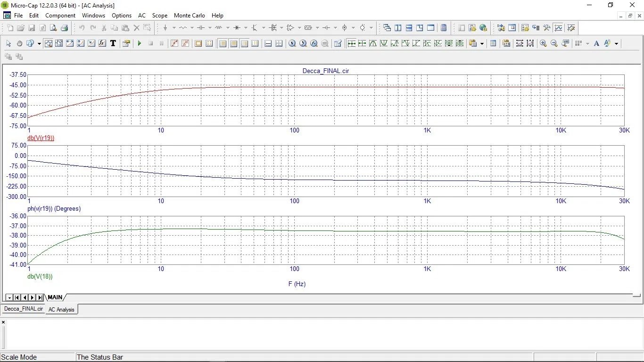Expand the resistor component dropdown arrow
The width and height of the screenshot is (644, 362).
(192, 28)
